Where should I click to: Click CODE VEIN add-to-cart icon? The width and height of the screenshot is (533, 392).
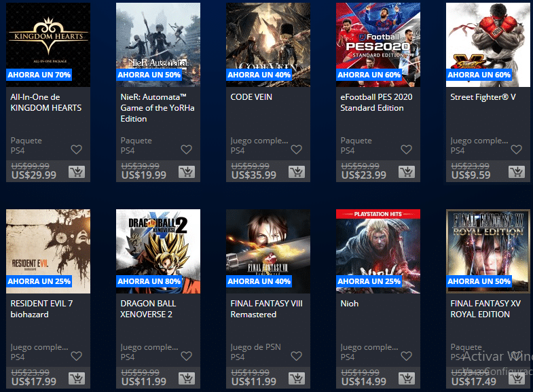point(297,172)
